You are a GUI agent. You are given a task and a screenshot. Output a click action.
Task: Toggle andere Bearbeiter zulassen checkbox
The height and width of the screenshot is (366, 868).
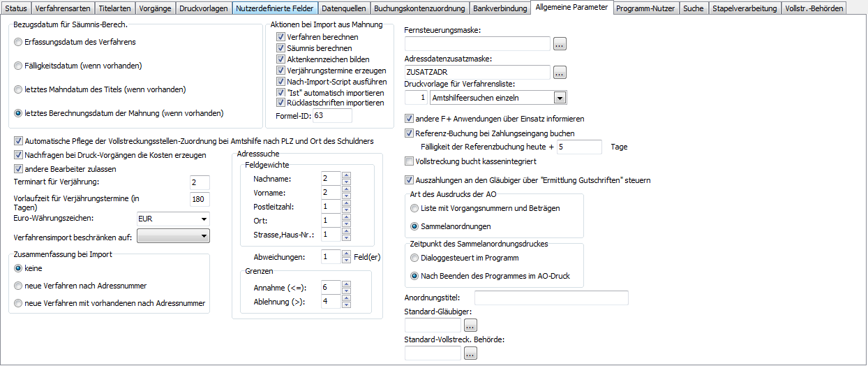(x=18, y=169)
